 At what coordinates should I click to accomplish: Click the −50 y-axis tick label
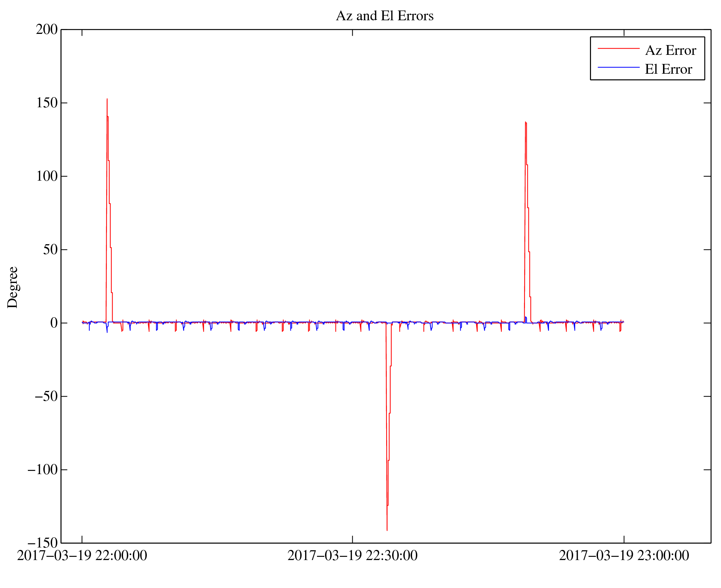tap(45, 396)
